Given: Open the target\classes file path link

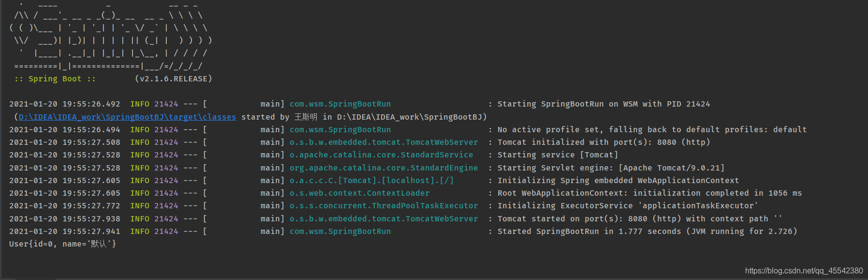Looking at the screenshot, I should (x=127, y=117).
